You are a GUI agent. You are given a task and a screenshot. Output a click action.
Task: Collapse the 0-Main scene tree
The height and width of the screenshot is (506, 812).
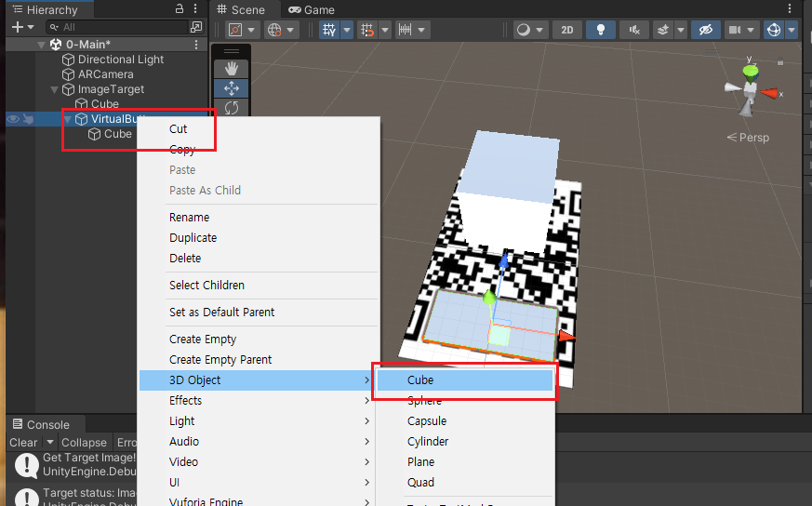[42, 45]
